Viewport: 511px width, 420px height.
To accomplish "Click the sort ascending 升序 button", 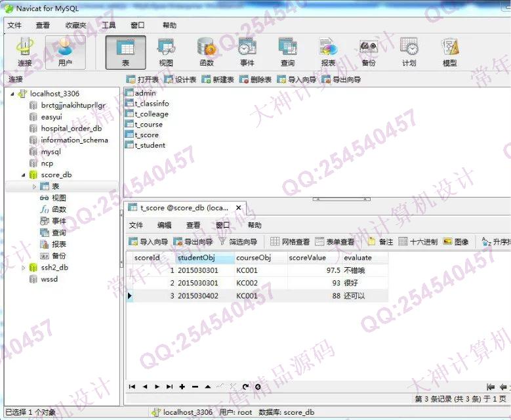I will 496,241.
